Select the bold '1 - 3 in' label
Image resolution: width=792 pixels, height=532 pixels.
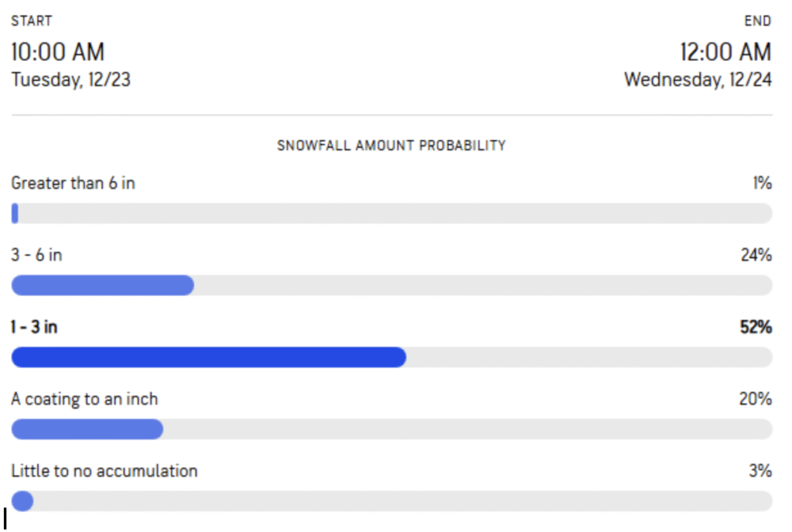click(34, 327)
